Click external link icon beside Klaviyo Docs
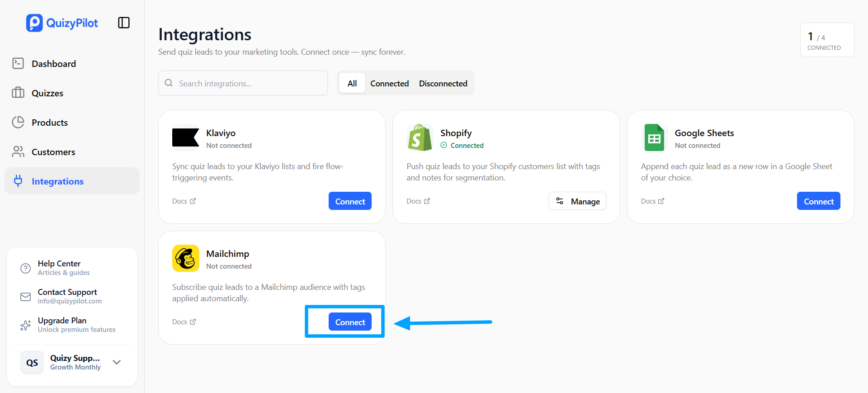868x393 pixels. coord(193,201)
